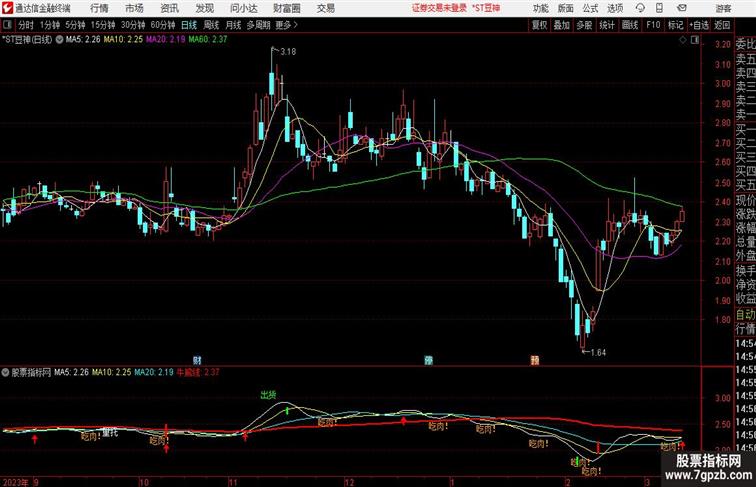This screenshot has height=487, width=756.
Task: Open the 公式 menu
Action: tap(590, 8)
